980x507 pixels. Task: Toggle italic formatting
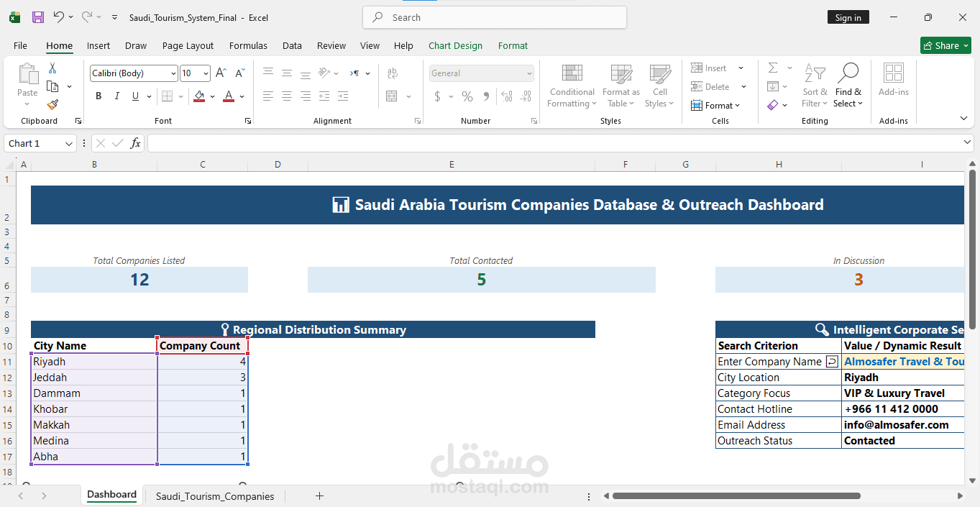pos(117,96)
